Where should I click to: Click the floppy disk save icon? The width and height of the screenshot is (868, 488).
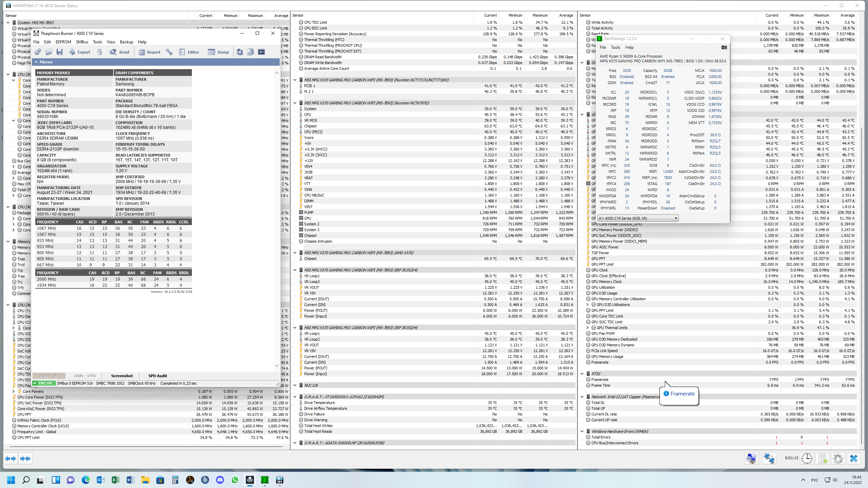coord(60,52)
